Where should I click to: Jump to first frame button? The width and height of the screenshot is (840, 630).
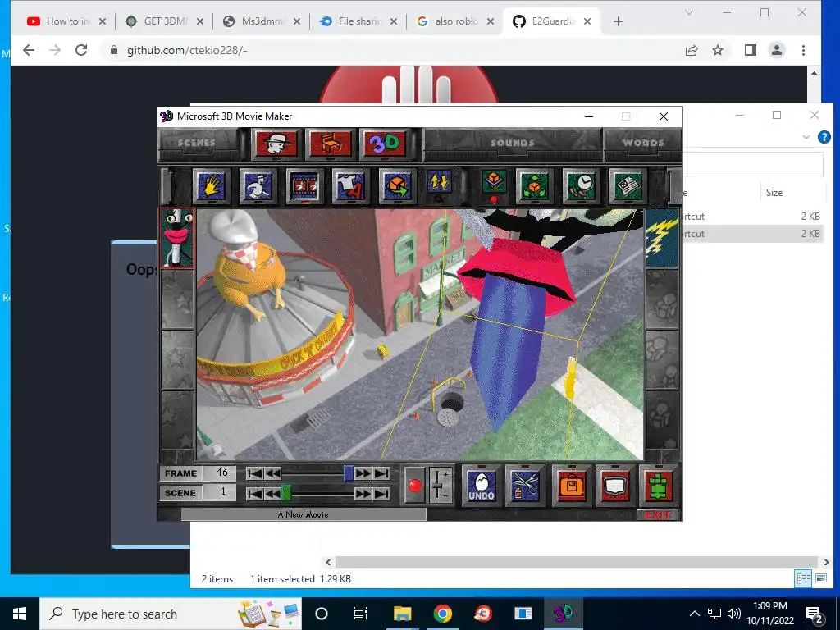(x=254, y=473)
